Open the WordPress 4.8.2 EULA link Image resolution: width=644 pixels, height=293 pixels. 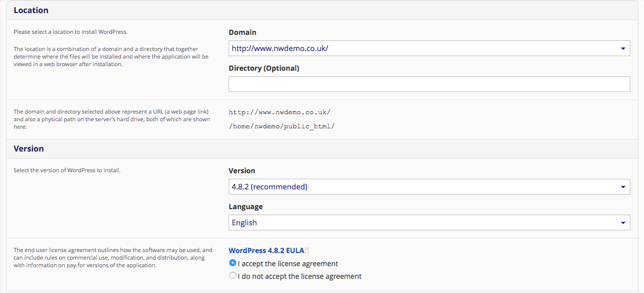pos(266,251)
